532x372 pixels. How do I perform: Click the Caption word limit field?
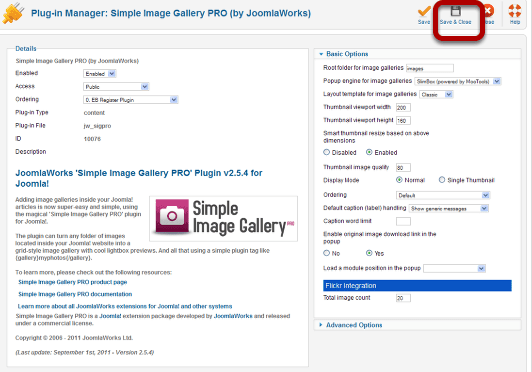(x=403, y=221)
